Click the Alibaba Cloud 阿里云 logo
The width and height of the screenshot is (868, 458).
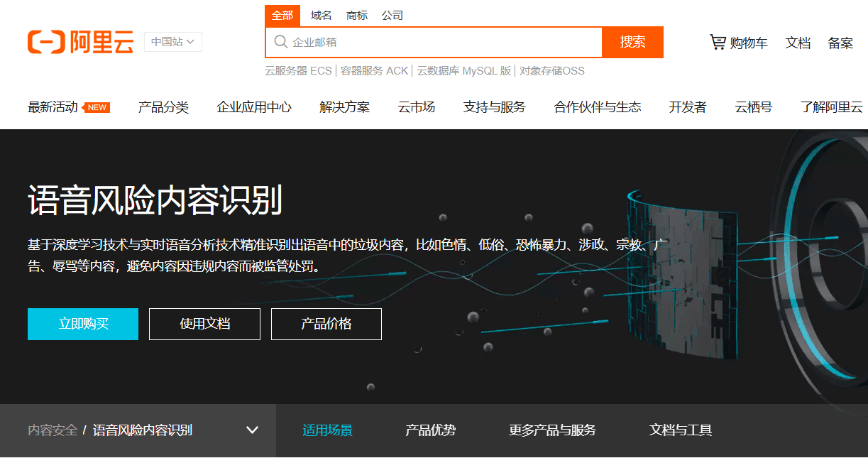click(x=80, y=42)
